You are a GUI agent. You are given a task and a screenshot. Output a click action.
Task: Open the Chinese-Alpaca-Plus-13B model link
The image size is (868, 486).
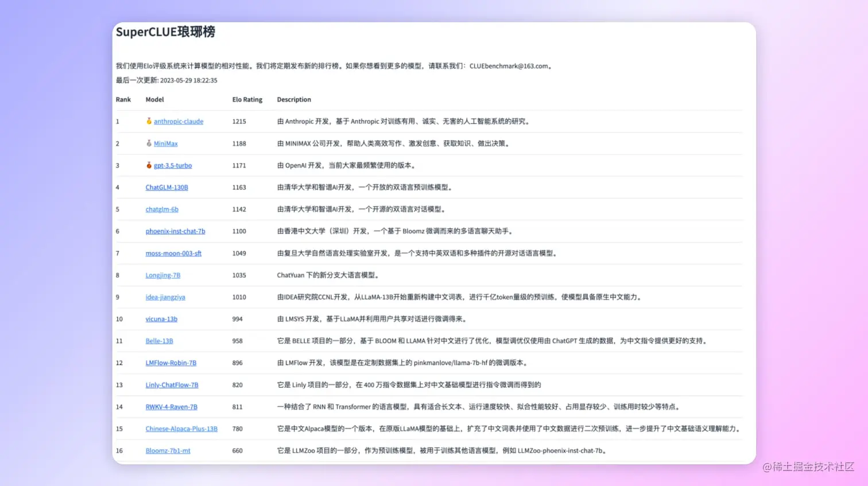click(181, 429)
